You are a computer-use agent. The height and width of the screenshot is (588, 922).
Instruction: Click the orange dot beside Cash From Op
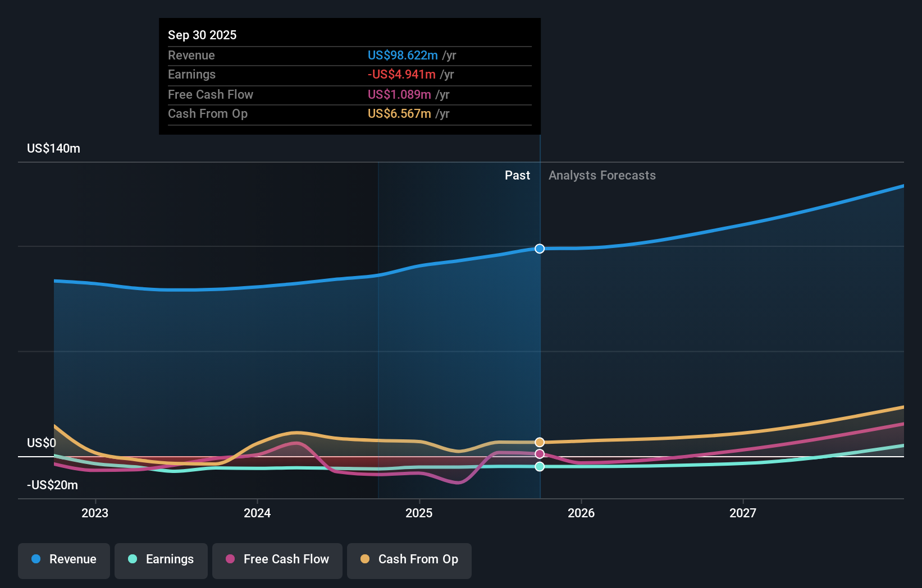click(x=364, y=559)
